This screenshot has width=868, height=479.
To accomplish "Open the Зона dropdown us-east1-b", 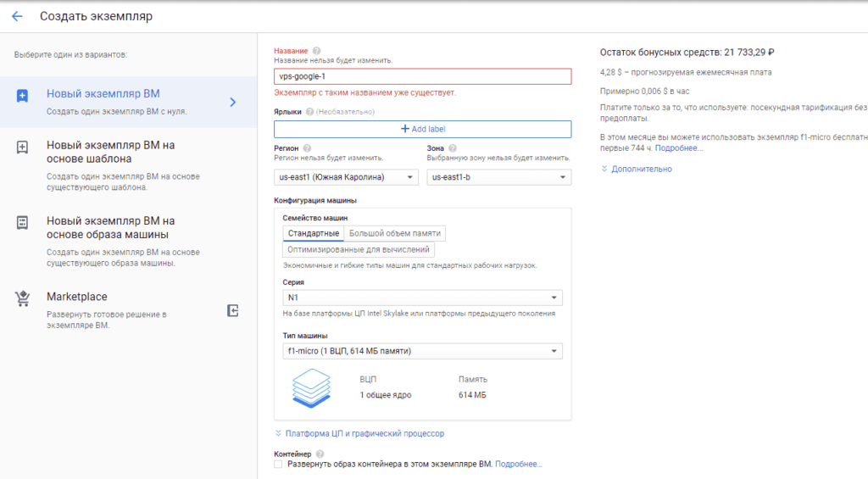I will coord(498,177).
